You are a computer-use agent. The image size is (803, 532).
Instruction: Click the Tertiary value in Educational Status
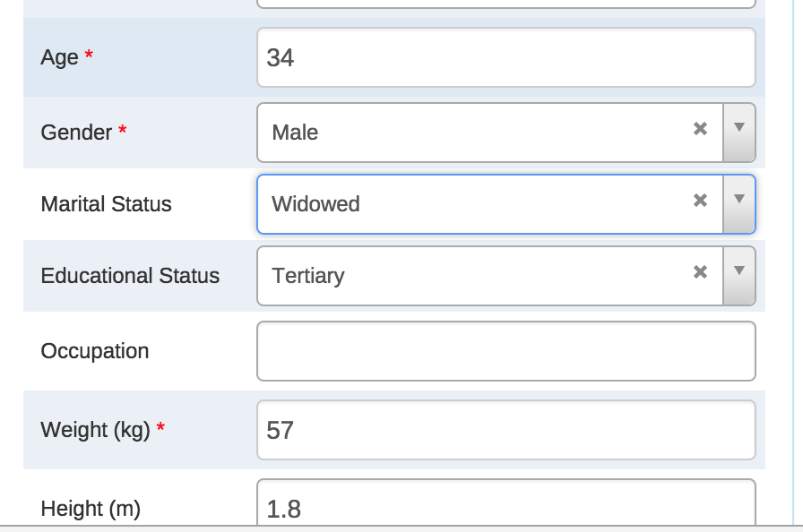308,276
